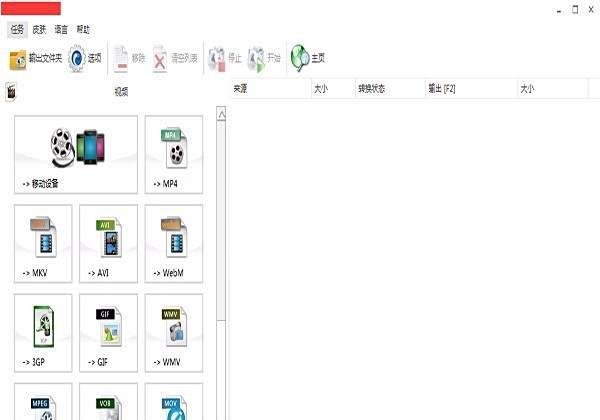Choose the MPEG format tile
Viewport: 600px width, 420px height.
pos(43,402)
